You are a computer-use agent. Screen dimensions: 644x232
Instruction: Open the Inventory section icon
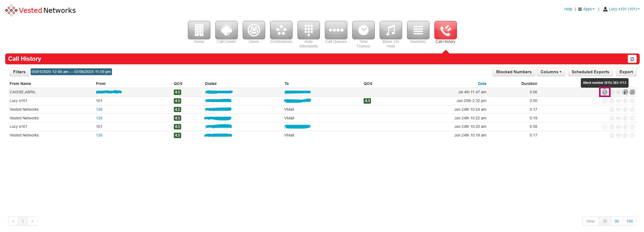(418, 30)
